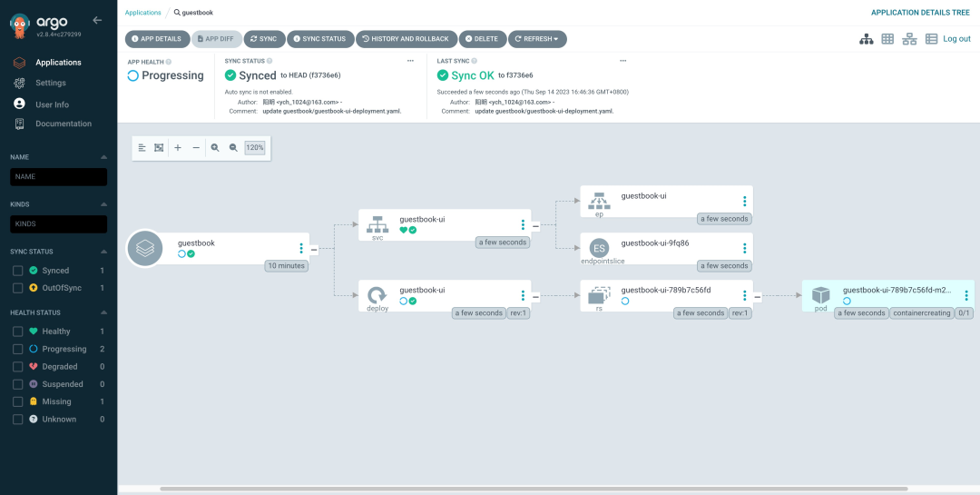Collapse children of guestbook-ui service
Viewport: 980px width, 495px height.
535,225
